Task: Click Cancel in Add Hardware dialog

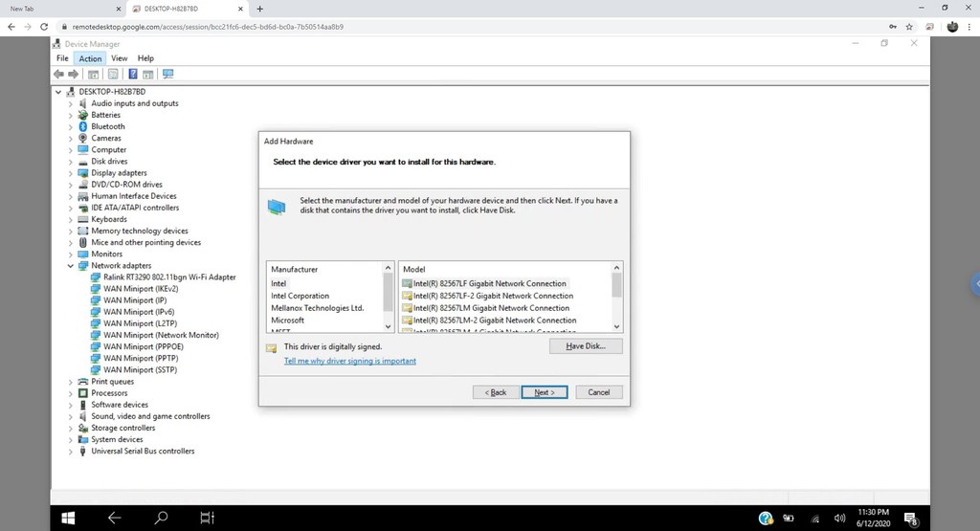Action: click(599, 392)
